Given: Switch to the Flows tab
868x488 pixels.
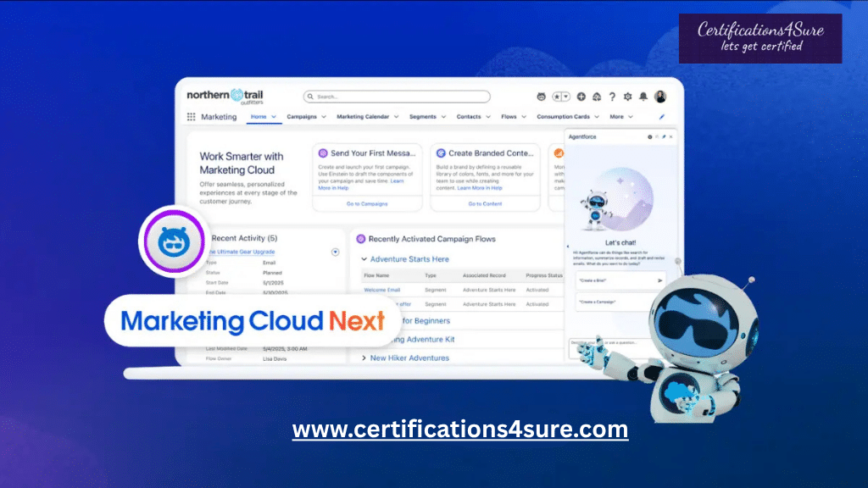Looking at the screenshot, I should point(509,117).
